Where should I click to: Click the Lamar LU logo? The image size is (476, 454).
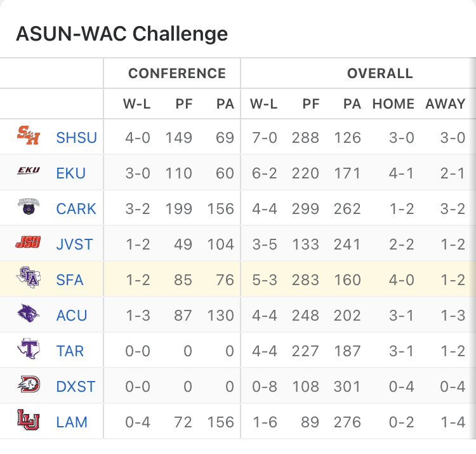click(x=28, y=421)
